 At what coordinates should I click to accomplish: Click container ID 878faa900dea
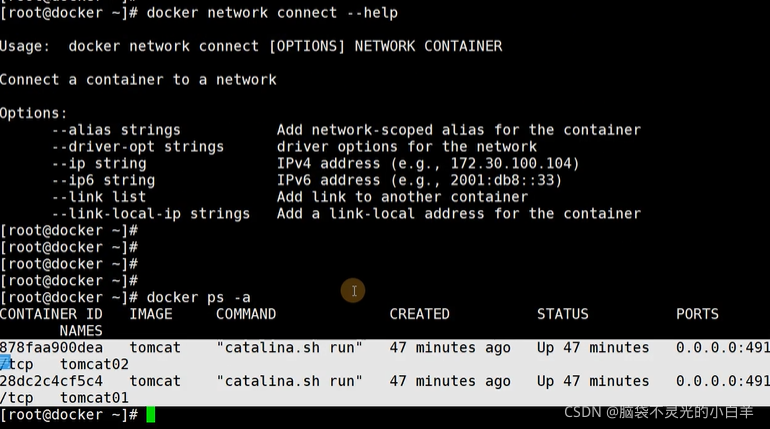[52, 348]
